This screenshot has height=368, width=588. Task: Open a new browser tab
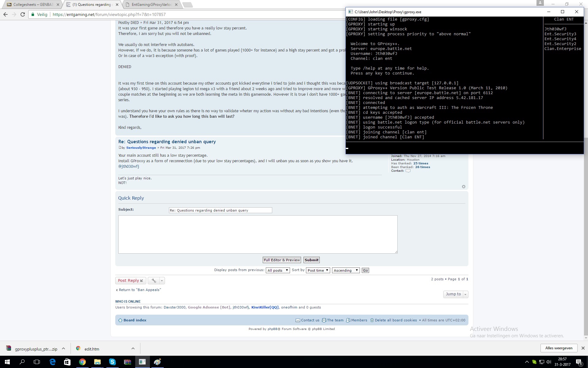coord(187,5)
